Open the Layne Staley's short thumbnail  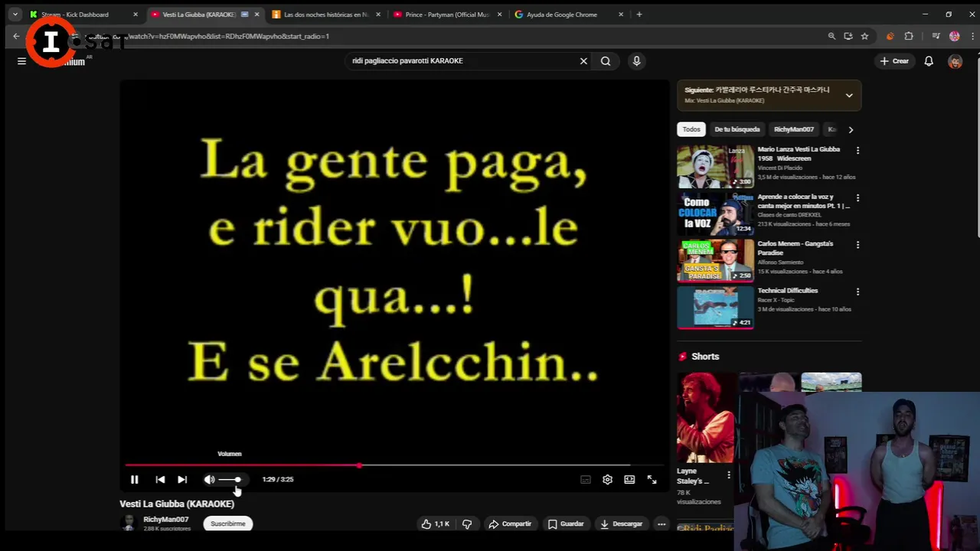click(706, 418)
